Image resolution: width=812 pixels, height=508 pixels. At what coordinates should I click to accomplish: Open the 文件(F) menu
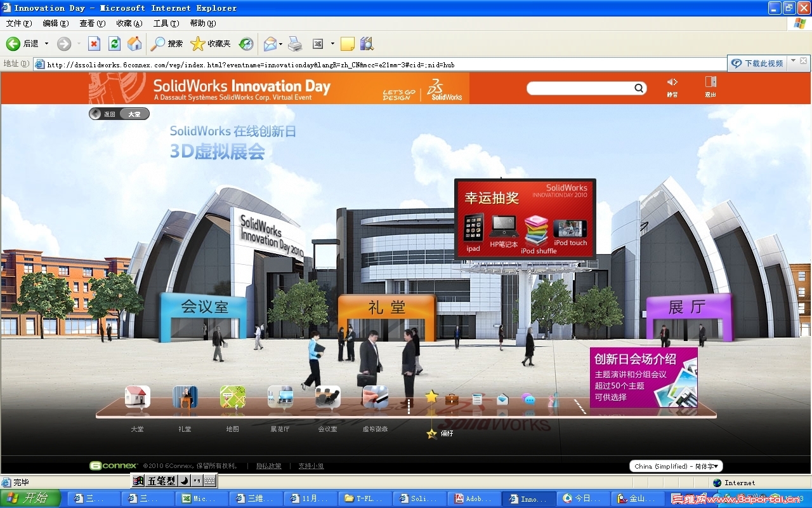18,23
